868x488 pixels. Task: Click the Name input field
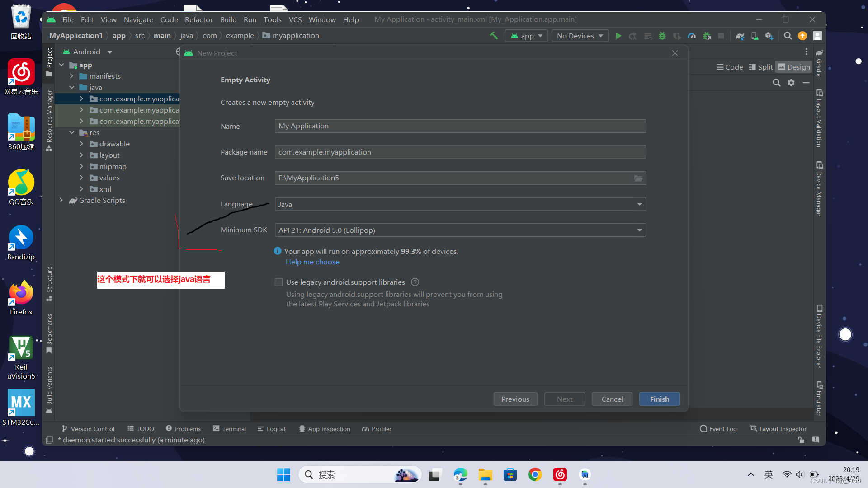(x=460, y=126)
